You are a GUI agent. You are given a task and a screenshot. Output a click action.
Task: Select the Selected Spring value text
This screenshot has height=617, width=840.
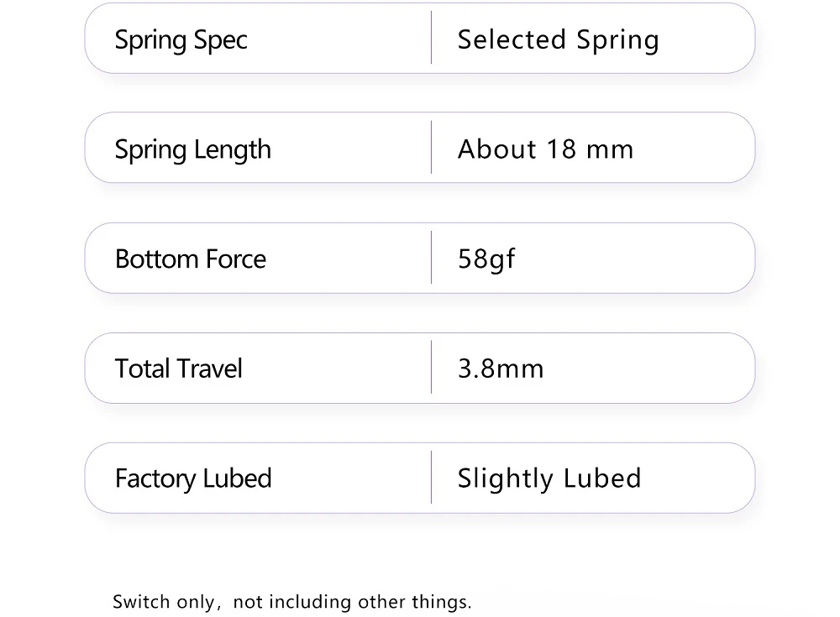(558, 39)
